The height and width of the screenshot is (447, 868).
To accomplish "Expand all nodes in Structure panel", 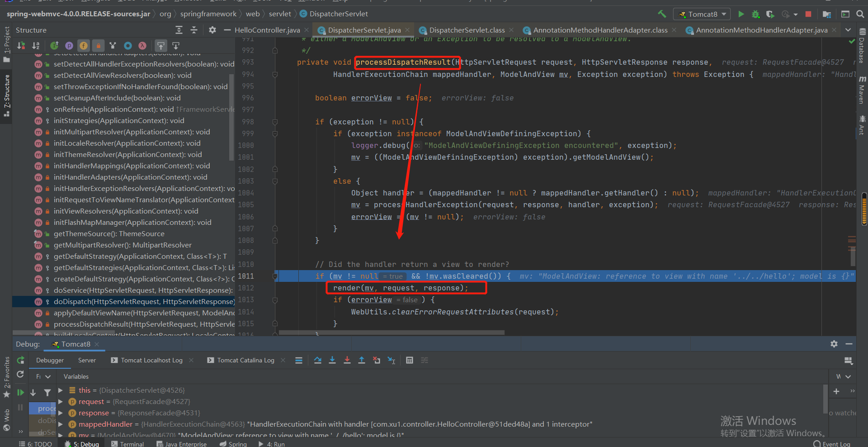I will [179, 30].
